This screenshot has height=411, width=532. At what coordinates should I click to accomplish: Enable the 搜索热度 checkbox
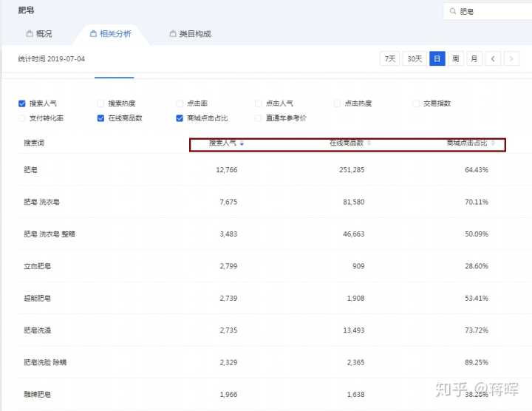click(x=100, y=103)
